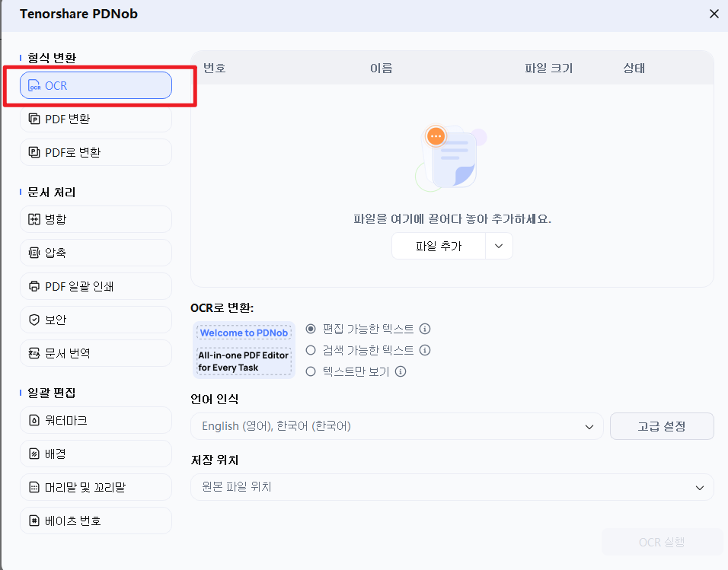Click the 형식 변환 section heading
The height and width of the screenshot is (570, 728).
pyautogui.click(x=52, y=58)
